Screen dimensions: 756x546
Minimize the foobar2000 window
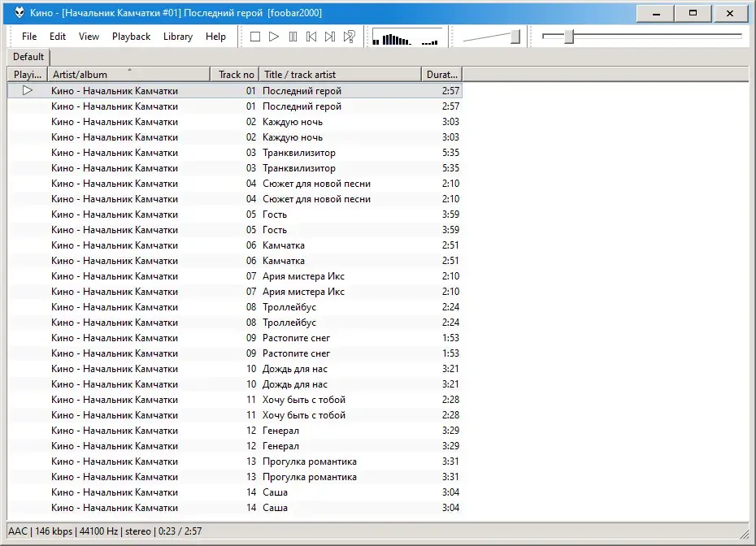[656, 13]
